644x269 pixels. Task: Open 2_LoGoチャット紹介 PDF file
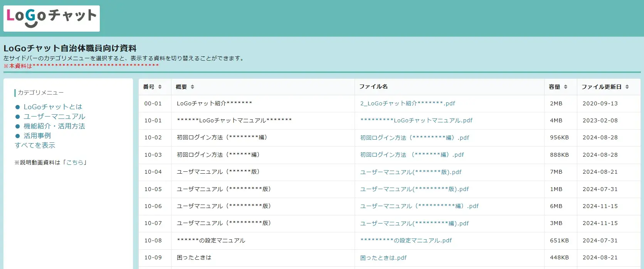click(407, 103)
